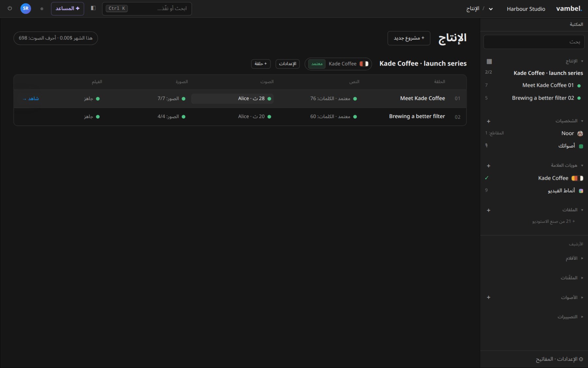Click the monthly usage pill showing 698
Viewport: 588px width, 368px height.
click(56, 38)
